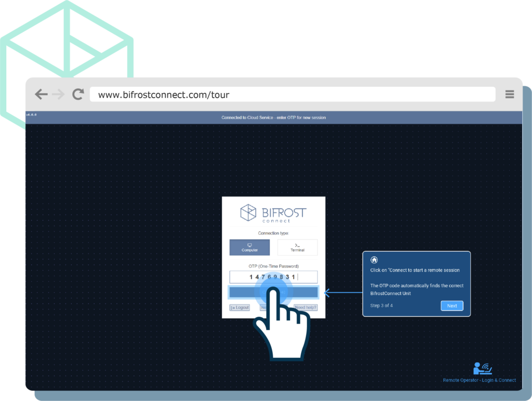Click the 'Connection type:' label
Image resolution: width=532 pixels, height=401 pixels.
tap(273, 233)
